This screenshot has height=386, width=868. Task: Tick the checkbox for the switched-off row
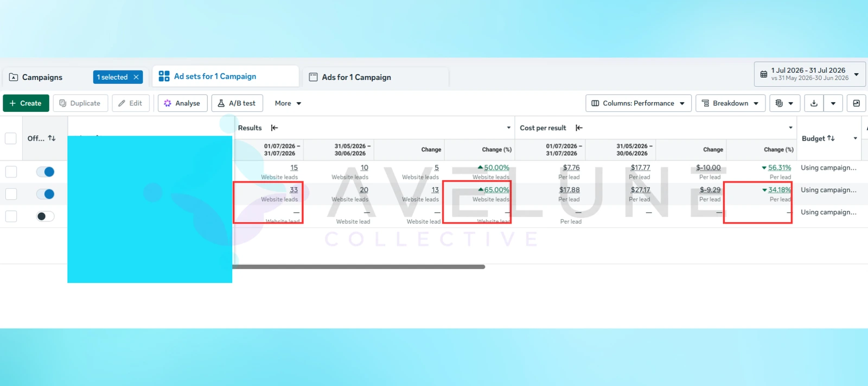point(11,217)
